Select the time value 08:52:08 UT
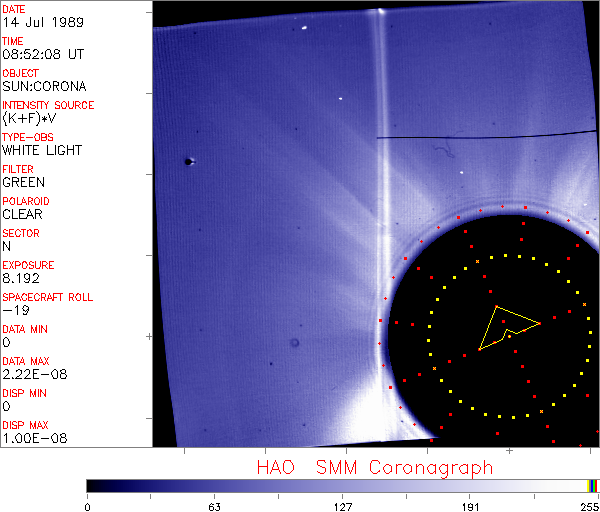 point(43,54)
